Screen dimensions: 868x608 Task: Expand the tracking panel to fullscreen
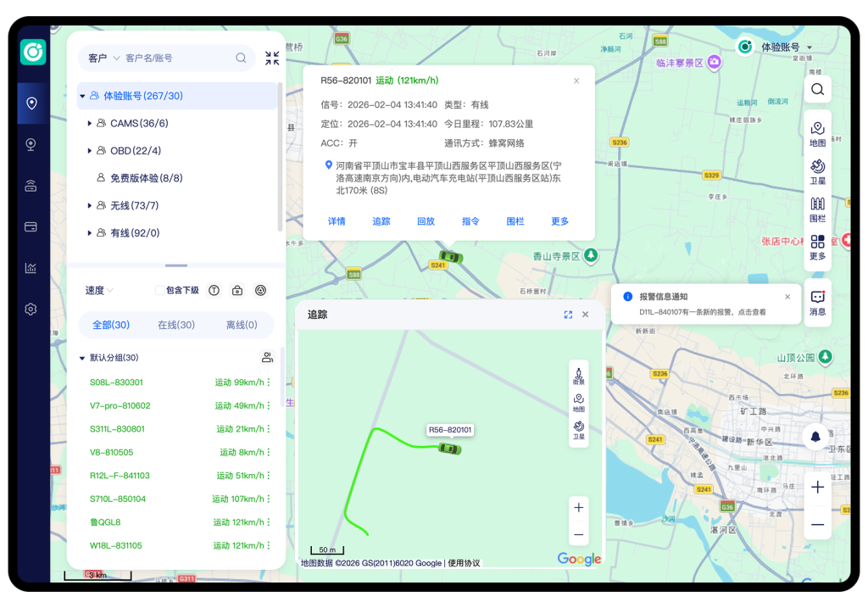coord(568,315)
